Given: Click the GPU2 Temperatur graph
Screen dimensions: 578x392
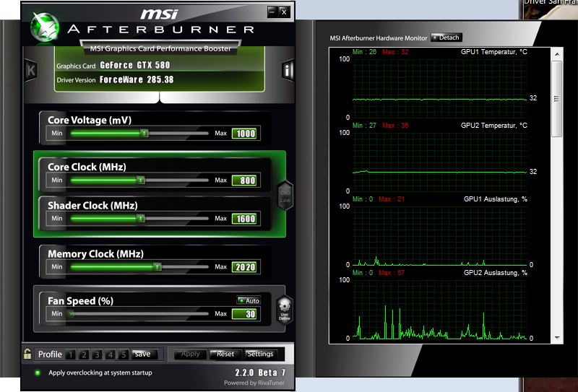Looking at the screenshot, I should (440, 162).
